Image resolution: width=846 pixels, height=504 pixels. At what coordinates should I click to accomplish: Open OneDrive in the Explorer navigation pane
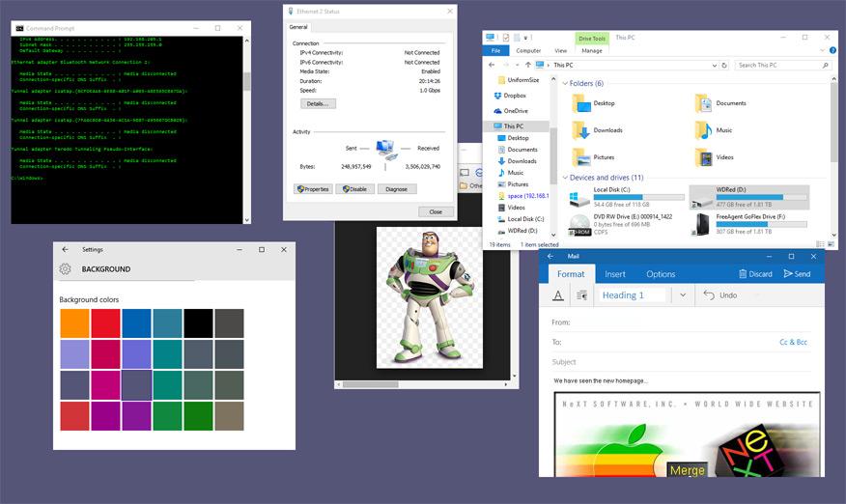point(511,111)
